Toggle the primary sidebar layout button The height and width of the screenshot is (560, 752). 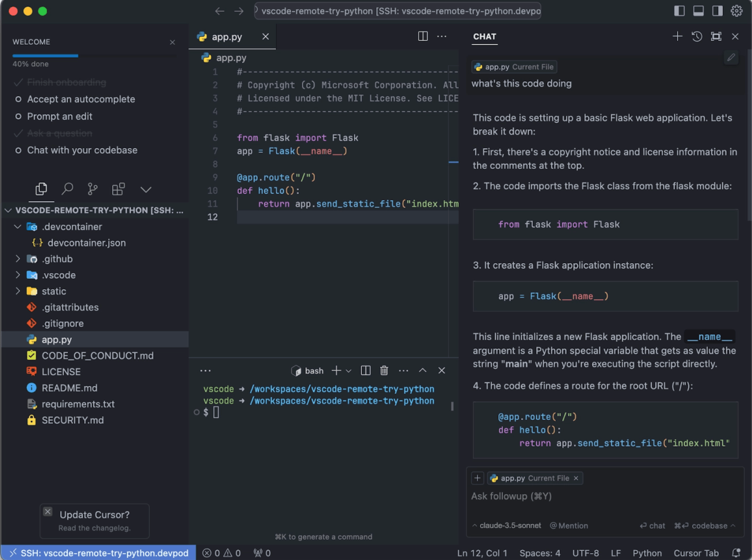679,11
